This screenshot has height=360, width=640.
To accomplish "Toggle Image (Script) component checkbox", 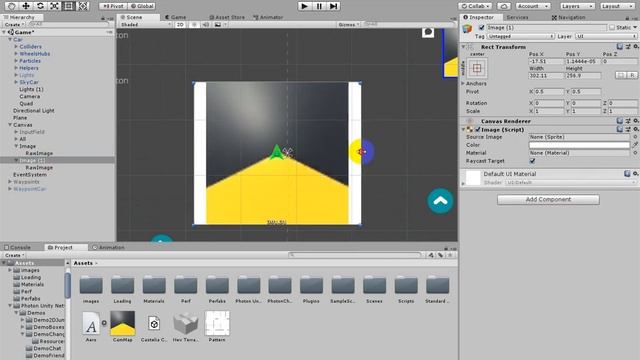I will pos(478,129).
